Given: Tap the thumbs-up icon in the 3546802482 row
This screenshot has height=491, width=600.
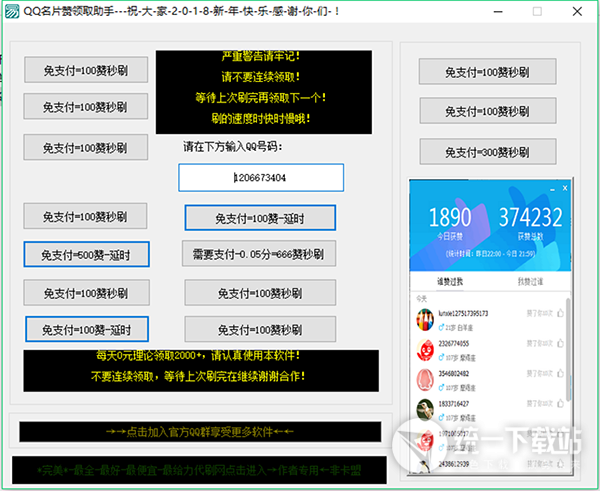Looking at the screenshot, I should 561,374.
